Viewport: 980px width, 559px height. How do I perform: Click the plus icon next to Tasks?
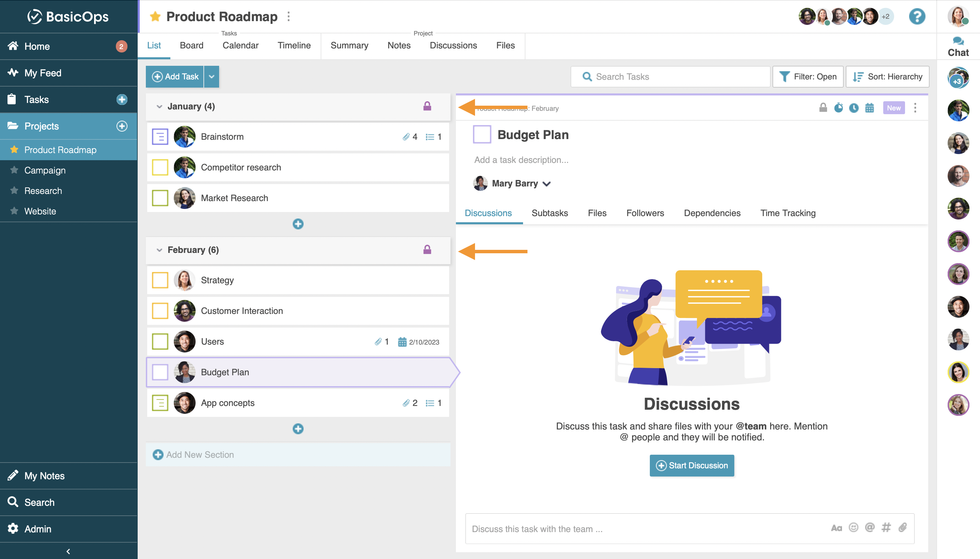(122, 100)
